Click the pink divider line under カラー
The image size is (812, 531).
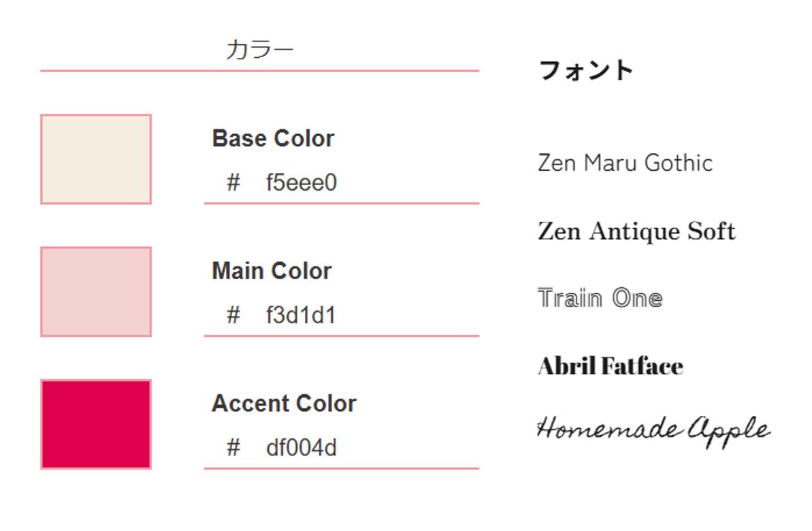(259, 71)
